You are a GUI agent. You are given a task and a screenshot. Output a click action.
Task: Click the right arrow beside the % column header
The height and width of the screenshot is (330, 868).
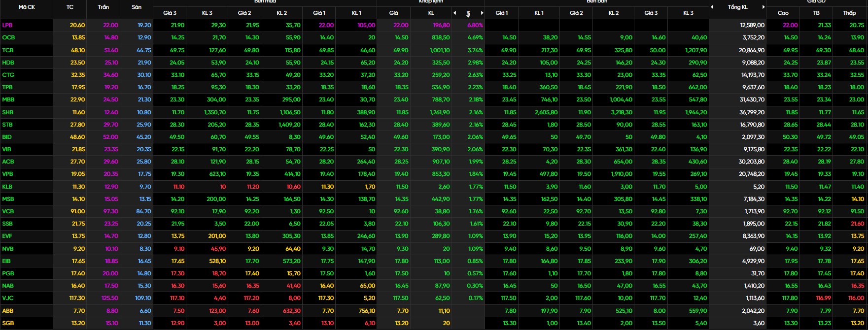482,13
